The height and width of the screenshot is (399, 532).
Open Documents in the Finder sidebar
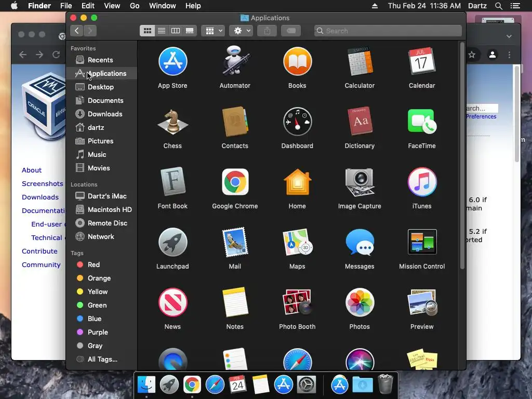102,100
